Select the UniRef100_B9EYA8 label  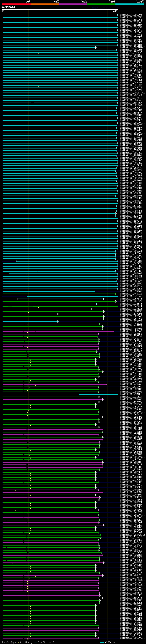131,273
